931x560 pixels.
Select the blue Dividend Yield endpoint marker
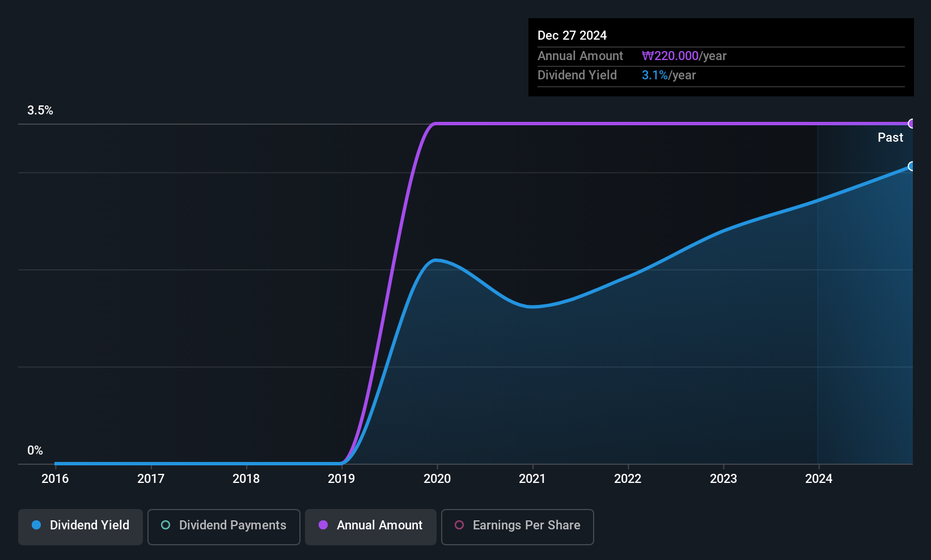coord(912,166)
